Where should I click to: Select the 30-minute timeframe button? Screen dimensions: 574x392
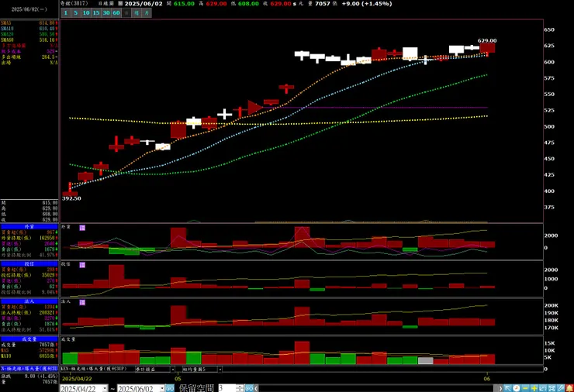tap(106, 13)
